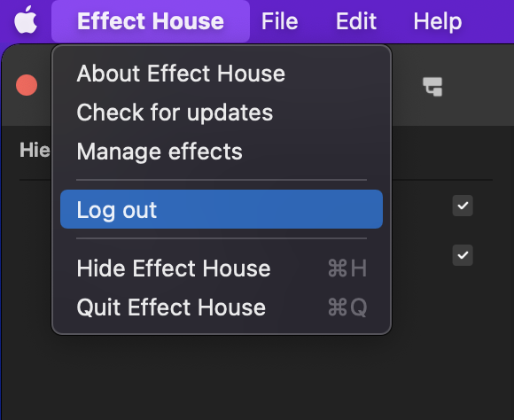Log out of Effect House
Image resolution: width=514 pixels, height=420 pixels.
222,209
